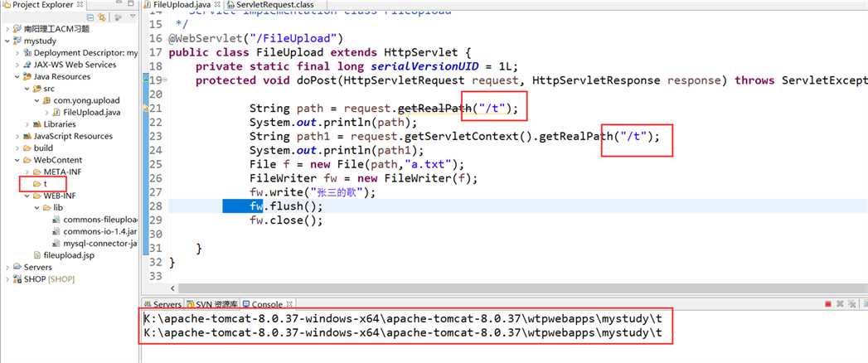Viewport: 868px width, 363px height.
Task: Click the src source folder icon
Action: pos(37,89)
